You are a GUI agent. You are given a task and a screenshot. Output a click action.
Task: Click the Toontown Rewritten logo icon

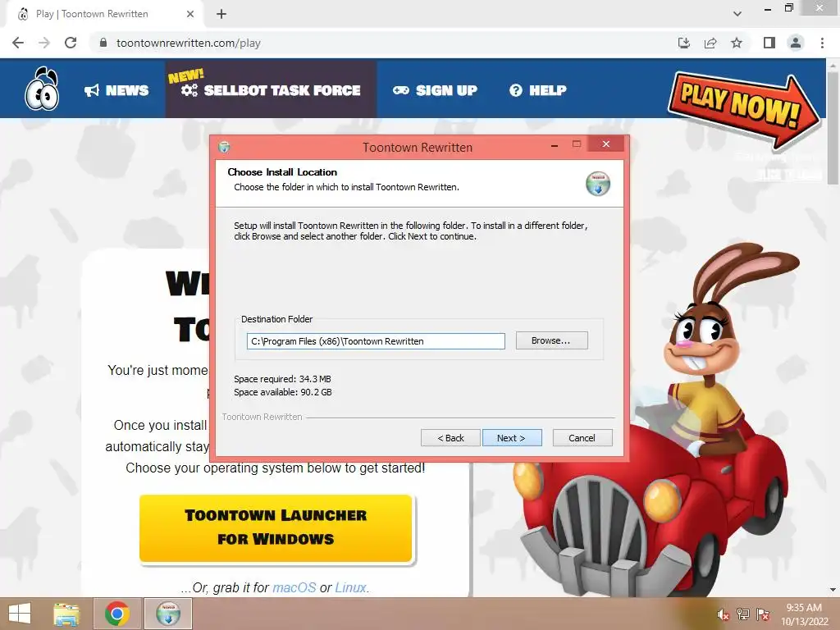42,89
